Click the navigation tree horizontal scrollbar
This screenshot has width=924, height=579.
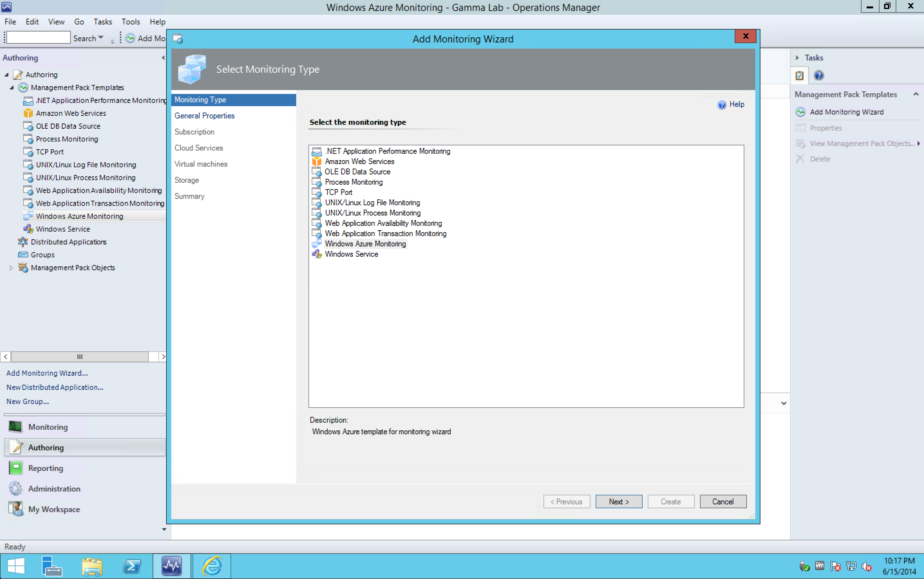80,356
